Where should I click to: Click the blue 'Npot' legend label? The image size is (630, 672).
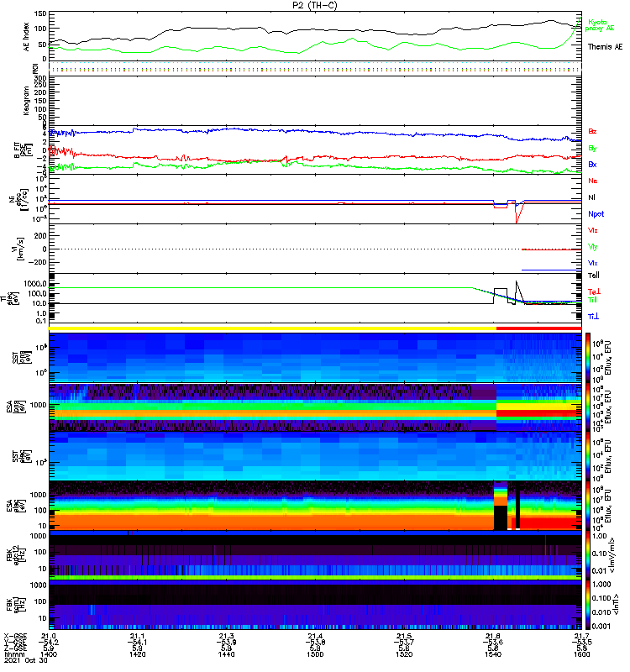click(x=596, y=214)
